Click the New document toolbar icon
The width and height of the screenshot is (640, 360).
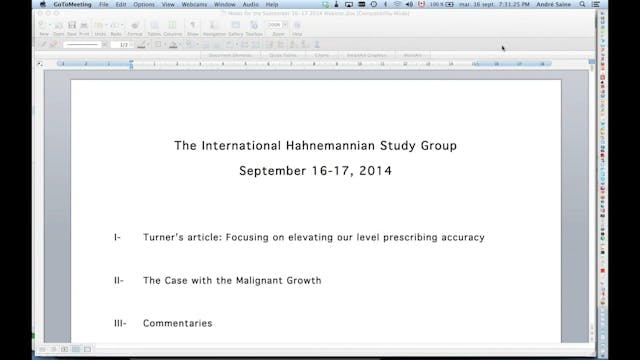42,26
